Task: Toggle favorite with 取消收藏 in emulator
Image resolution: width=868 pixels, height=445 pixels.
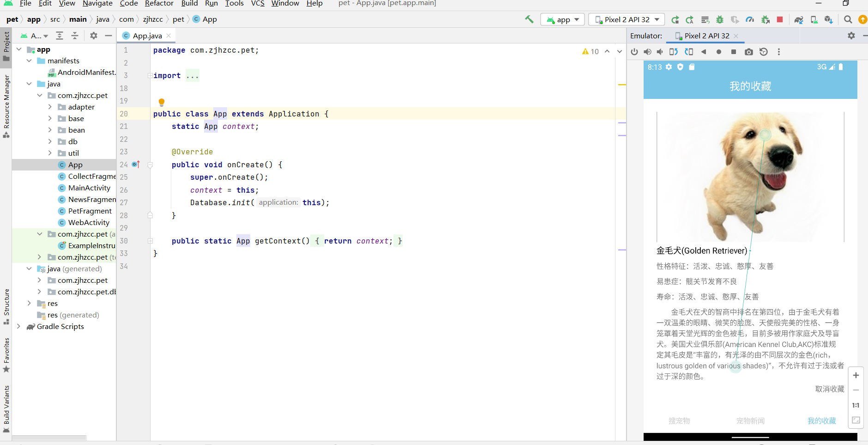Action: coord(830,389)
